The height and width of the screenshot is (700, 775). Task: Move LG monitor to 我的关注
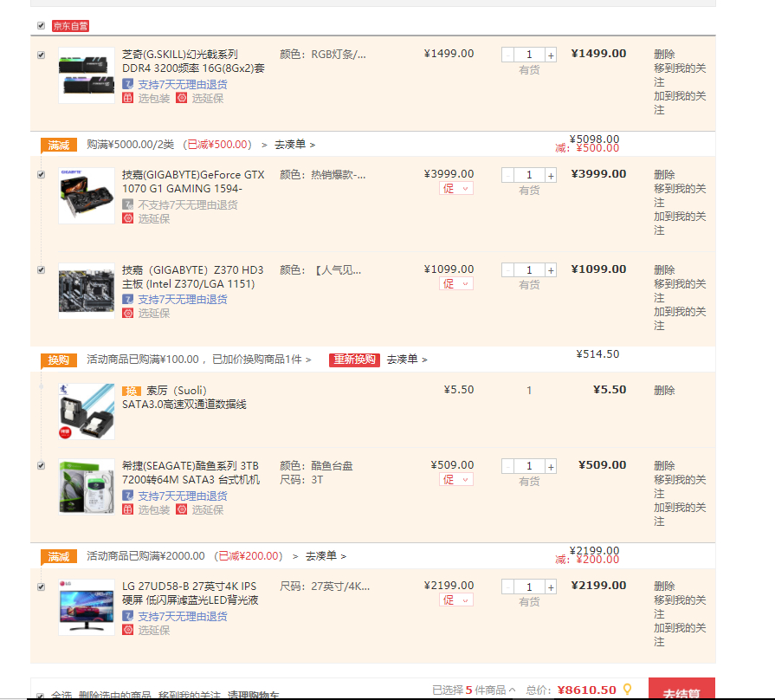tap(680, 606)
